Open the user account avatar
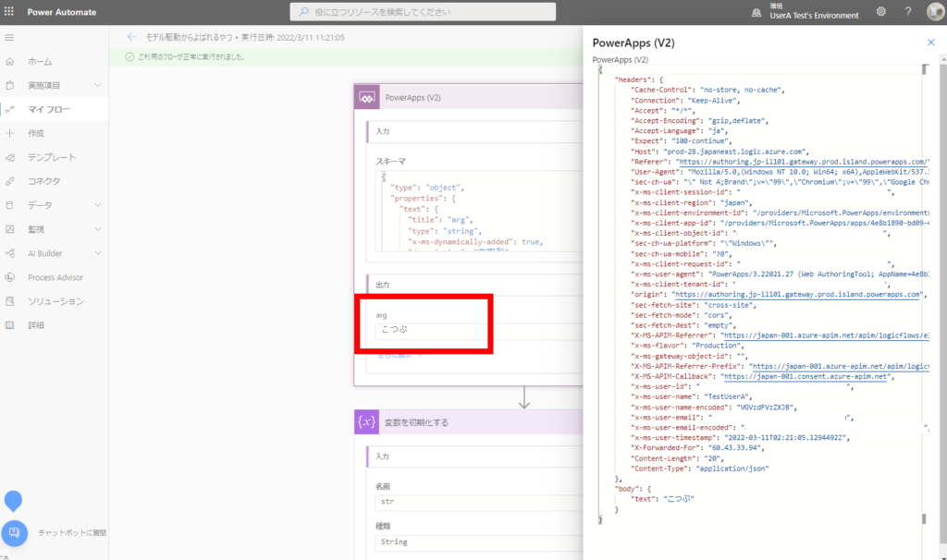This screenshot has height=560, width=947. point(936,11)
